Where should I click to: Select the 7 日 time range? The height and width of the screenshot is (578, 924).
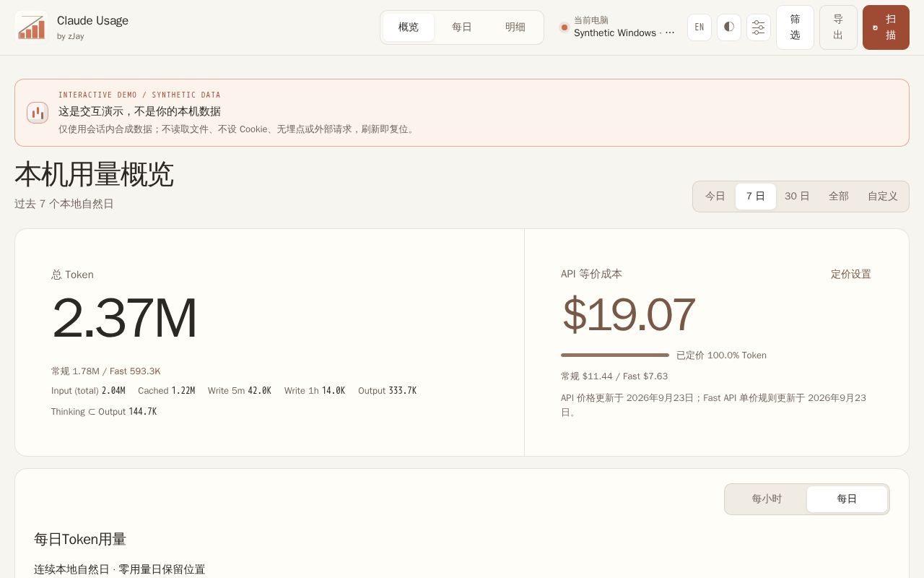[756, 197]
